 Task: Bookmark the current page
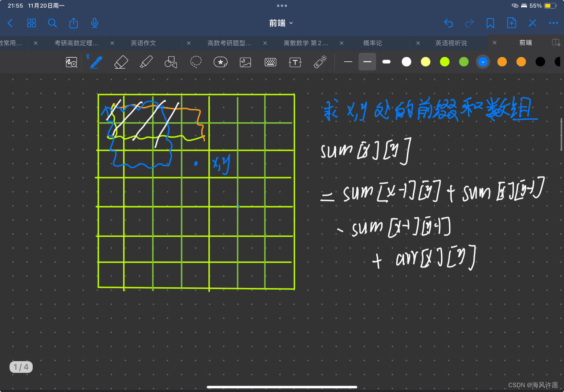tap(490, 23)
